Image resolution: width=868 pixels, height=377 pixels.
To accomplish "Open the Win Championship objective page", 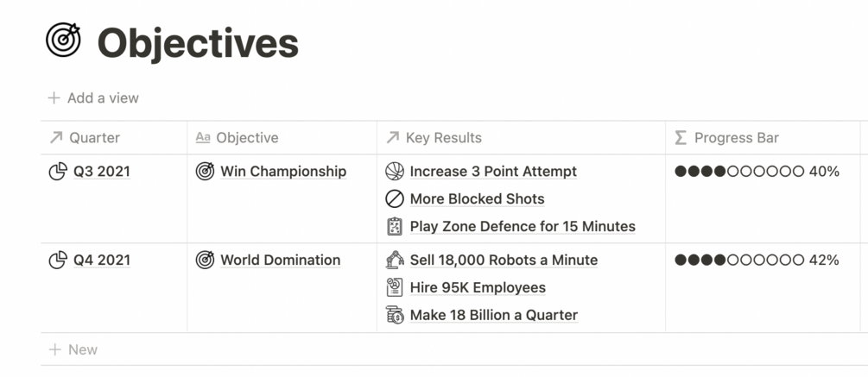I will coord(283,172).
